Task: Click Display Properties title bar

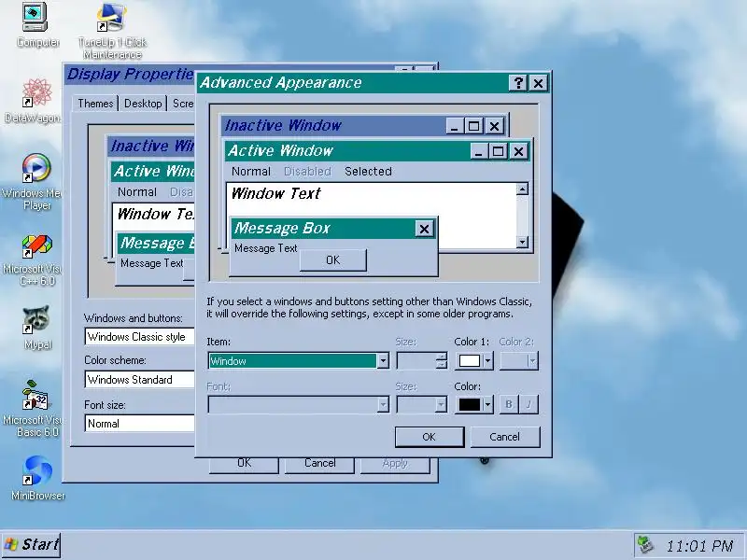Action: pyautogui.click(x=130, y=75)
